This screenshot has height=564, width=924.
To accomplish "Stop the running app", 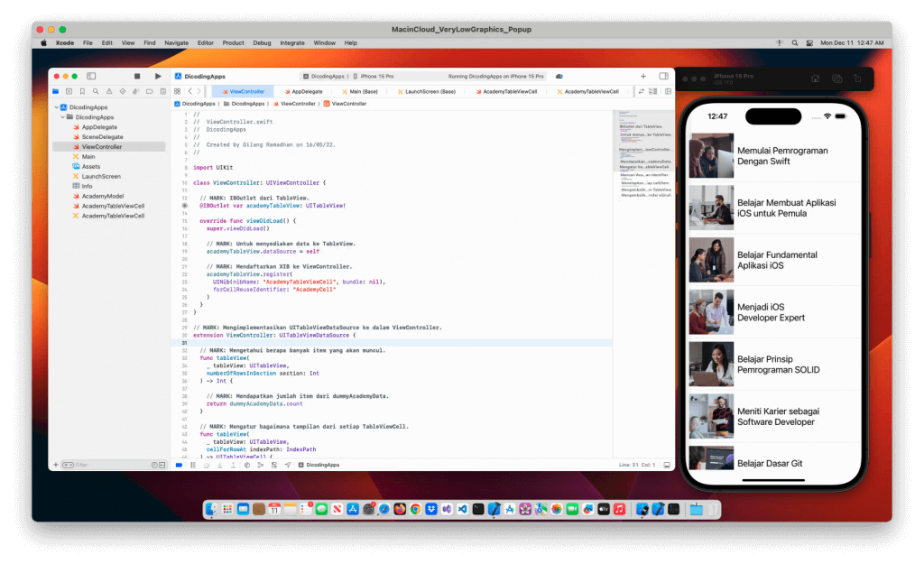I will [137, 76].
